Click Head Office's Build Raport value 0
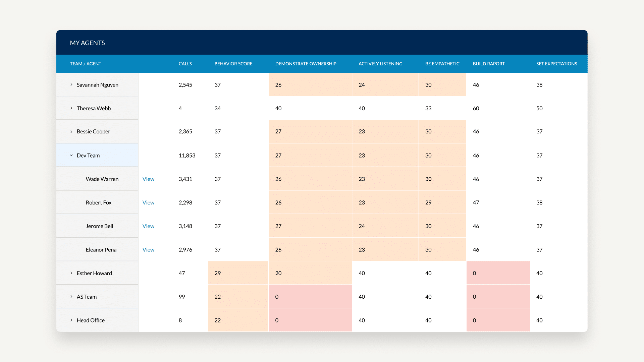Viewport: 644px width, 362px height. point(474,320)
